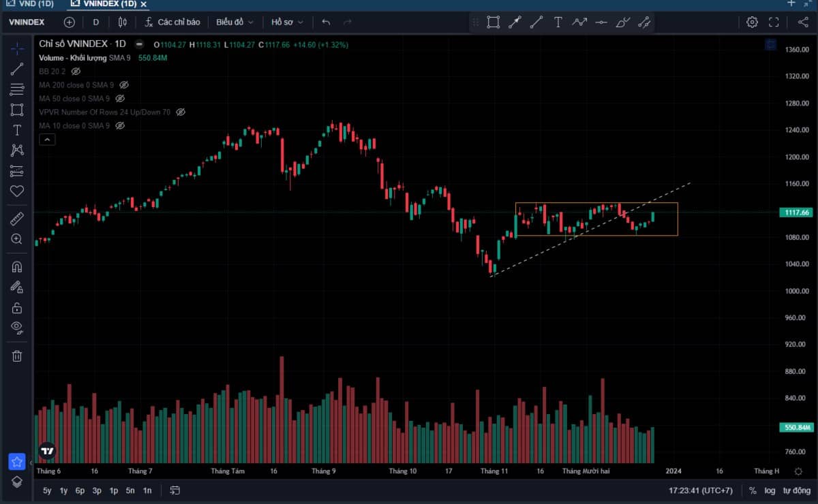The height and width of the screenshot is (504, 818).
Task: Set the 3p time range
Action: (97, 490)
